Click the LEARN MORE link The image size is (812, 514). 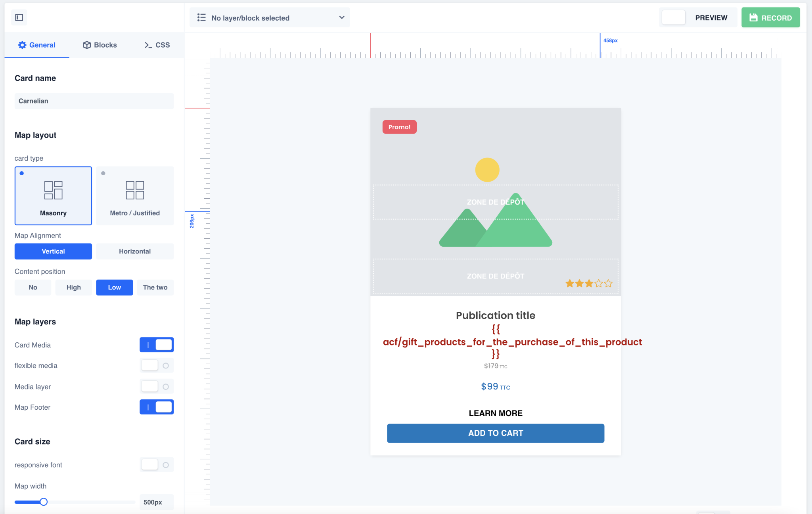(496, 413)
